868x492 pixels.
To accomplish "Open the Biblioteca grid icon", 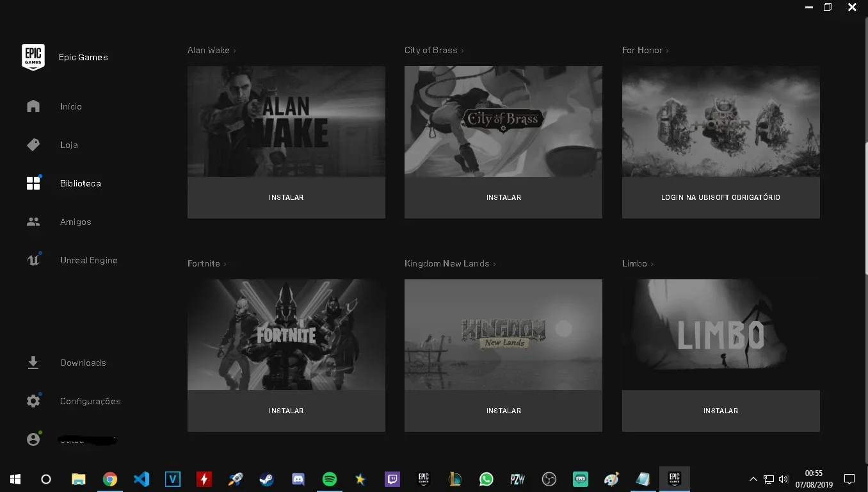I will pyautogui.click(x=33, y=183).
